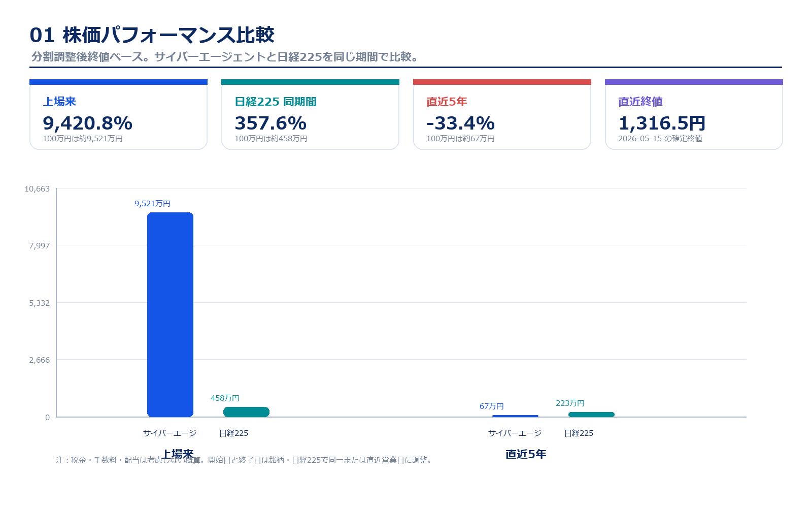This screenshot has height=508, width=812.
Task: Select the 1,316.5円 value
Action: tap(662, 123)
